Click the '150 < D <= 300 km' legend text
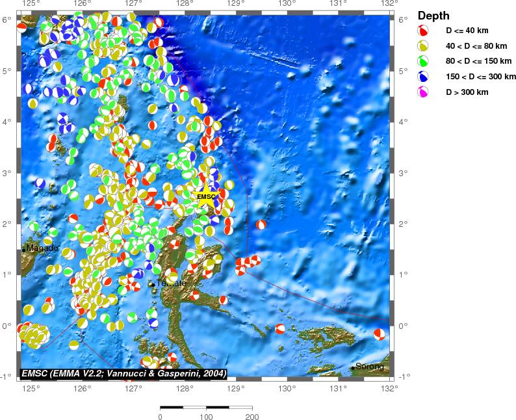The image size is (516, 420). point(481,77)
